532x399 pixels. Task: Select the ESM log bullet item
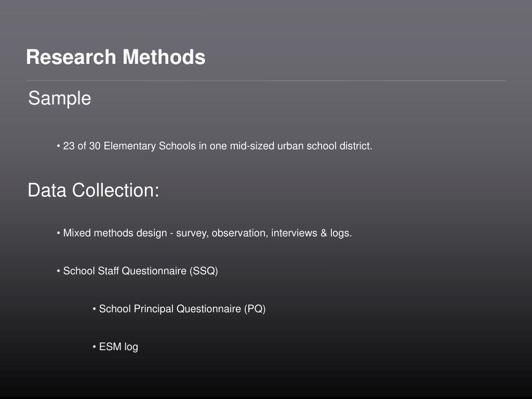point(115,347)
